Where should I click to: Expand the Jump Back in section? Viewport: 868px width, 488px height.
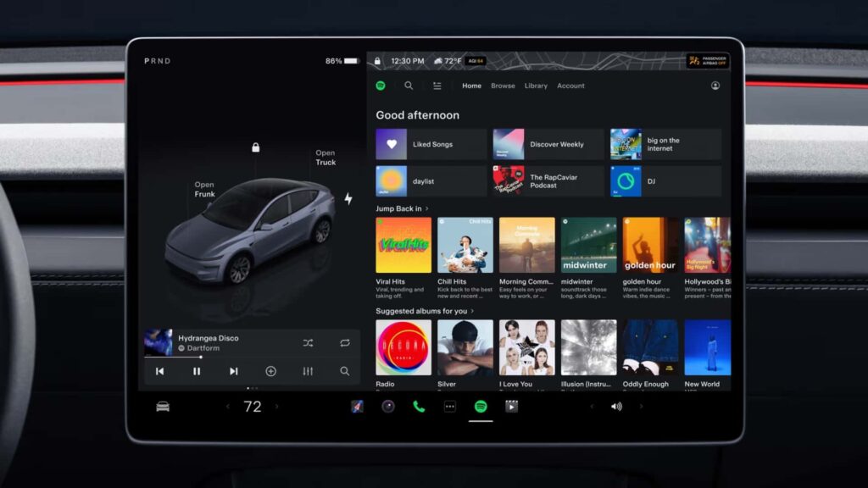pos(402,208)
